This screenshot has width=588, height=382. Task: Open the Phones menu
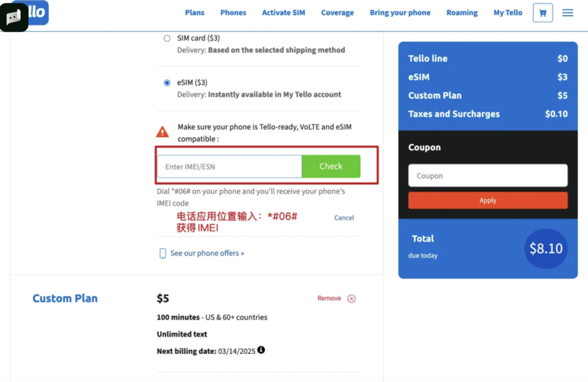point(233,13)
